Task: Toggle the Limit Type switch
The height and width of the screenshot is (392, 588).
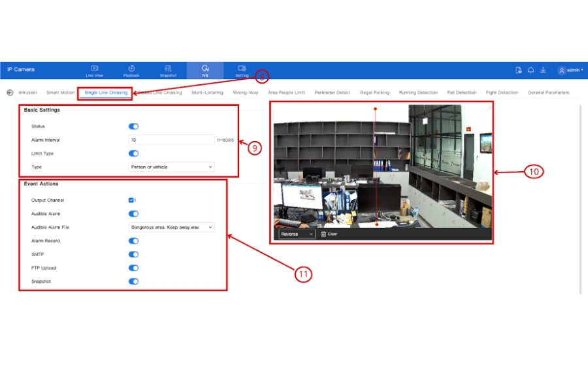Action: click(x=133, y=154)
